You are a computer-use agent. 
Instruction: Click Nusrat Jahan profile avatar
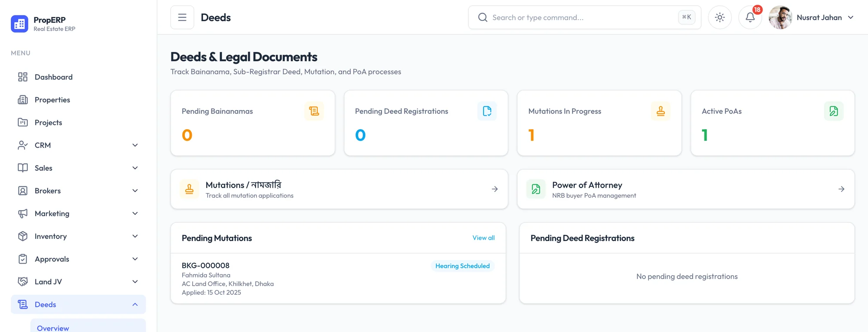coord(780,17)
